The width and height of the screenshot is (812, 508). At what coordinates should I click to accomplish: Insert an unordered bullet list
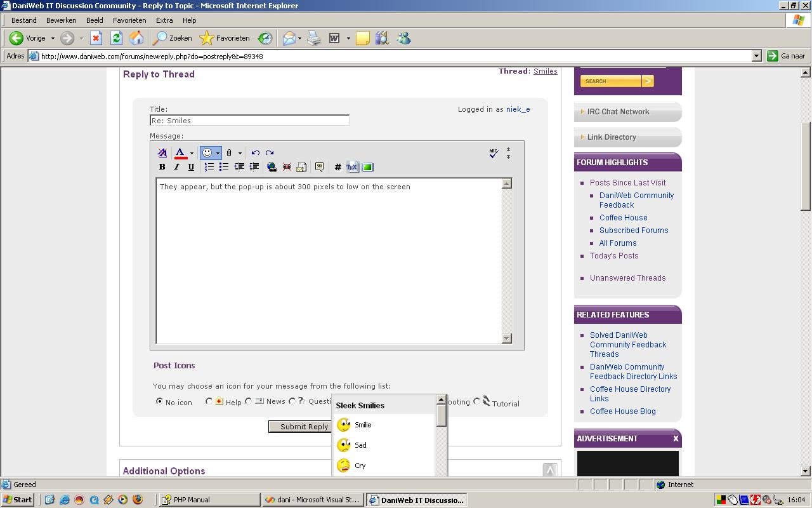(223, 167)
